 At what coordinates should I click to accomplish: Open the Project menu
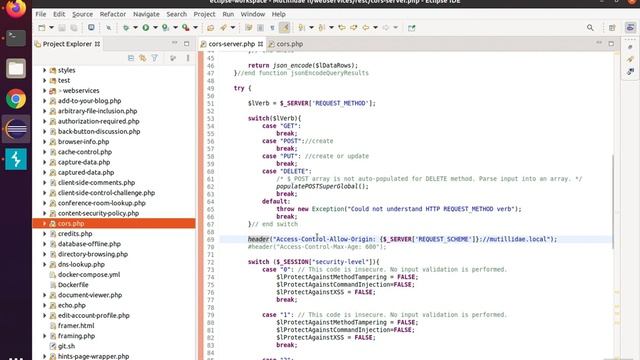pyautogui.click(x=204, y=14)
